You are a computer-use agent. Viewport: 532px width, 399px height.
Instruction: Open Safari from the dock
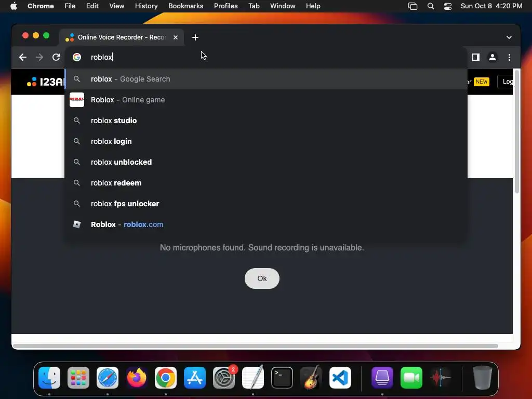pos(108,378)
